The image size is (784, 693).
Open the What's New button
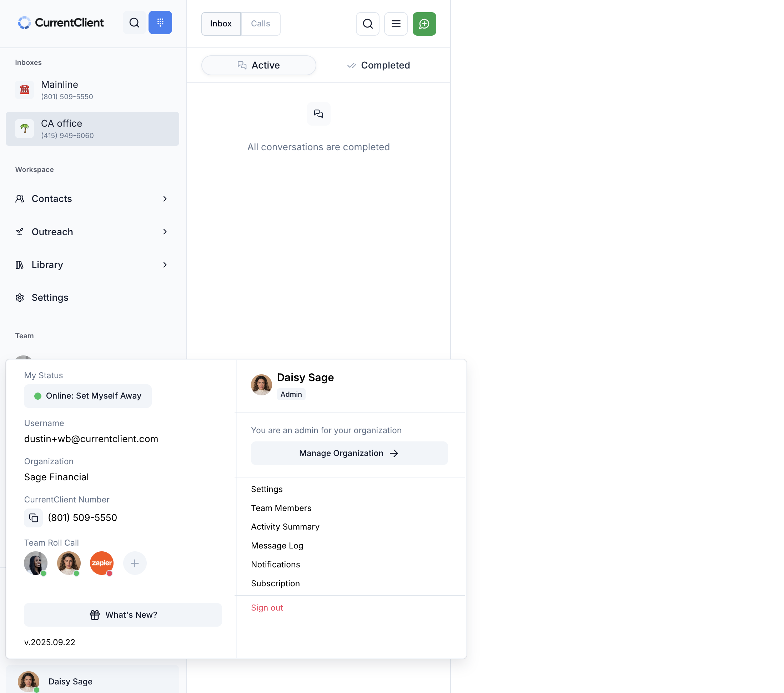(123, 615)
